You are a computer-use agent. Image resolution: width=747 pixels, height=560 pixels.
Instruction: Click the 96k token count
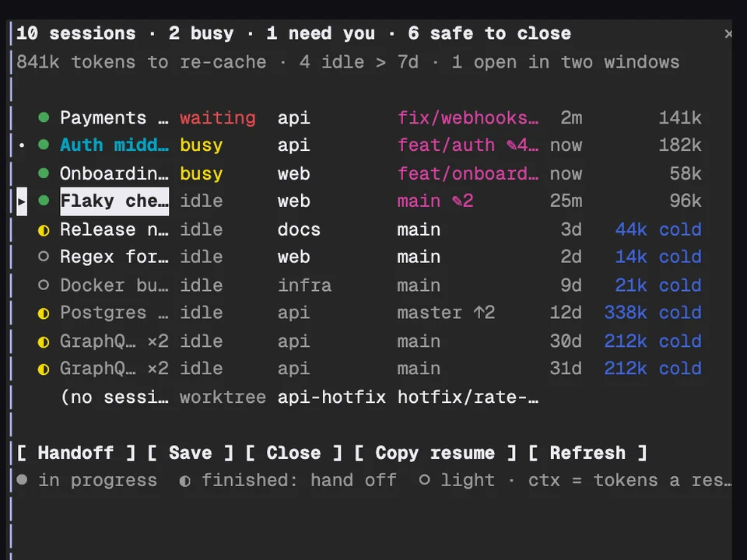click(x=685, y=201)
